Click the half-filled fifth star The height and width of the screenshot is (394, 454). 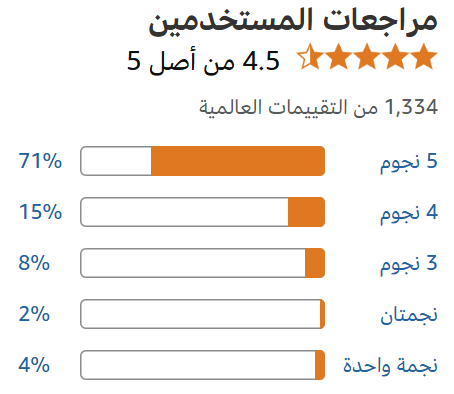point(310,56)
